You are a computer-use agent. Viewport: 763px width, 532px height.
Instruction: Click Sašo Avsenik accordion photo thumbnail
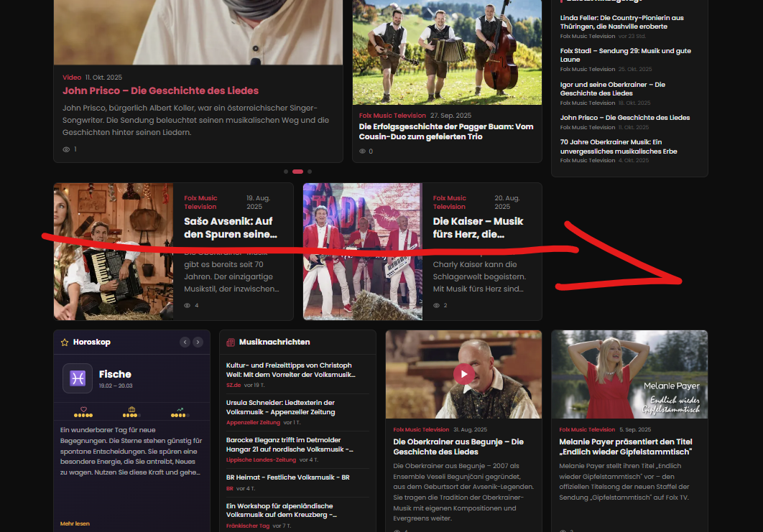(114, 251)
